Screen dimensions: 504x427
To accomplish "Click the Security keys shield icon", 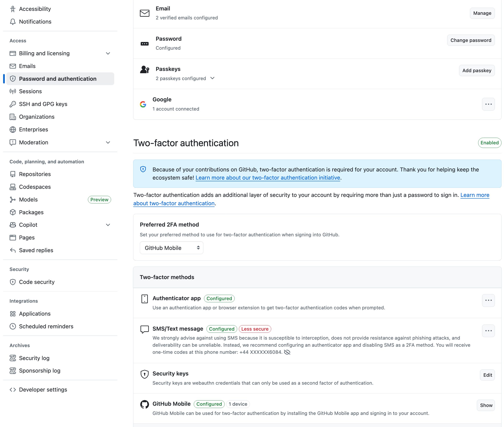I will pyautogui.click(x=145, y=374).
